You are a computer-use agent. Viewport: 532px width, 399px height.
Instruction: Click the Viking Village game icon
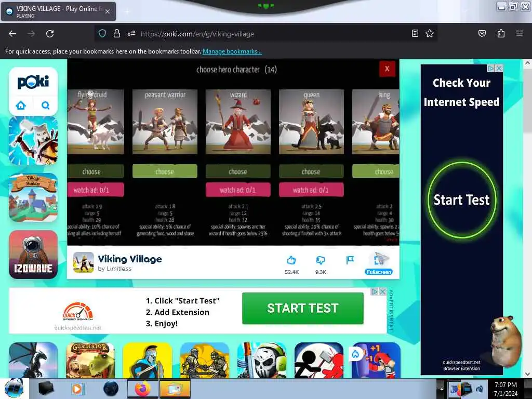(84, 262)
